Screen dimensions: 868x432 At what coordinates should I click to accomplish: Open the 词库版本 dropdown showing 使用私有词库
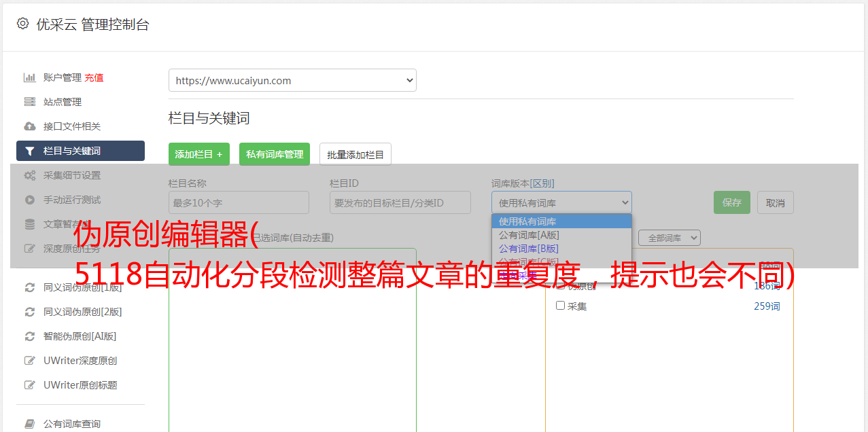pyautogui.click(x=561, y=202)
